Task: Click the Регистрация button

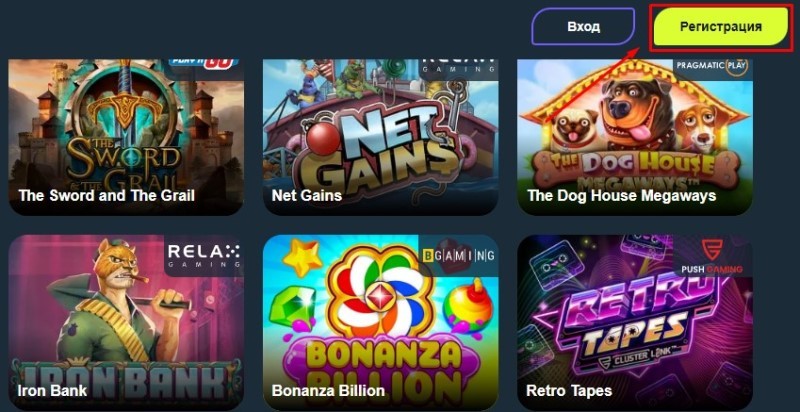Action: [720, 27]
